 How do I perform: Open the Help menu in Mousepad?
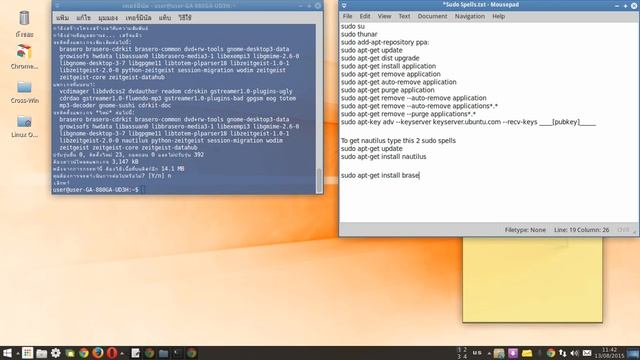pyautogui.click(x=498, y=16)
